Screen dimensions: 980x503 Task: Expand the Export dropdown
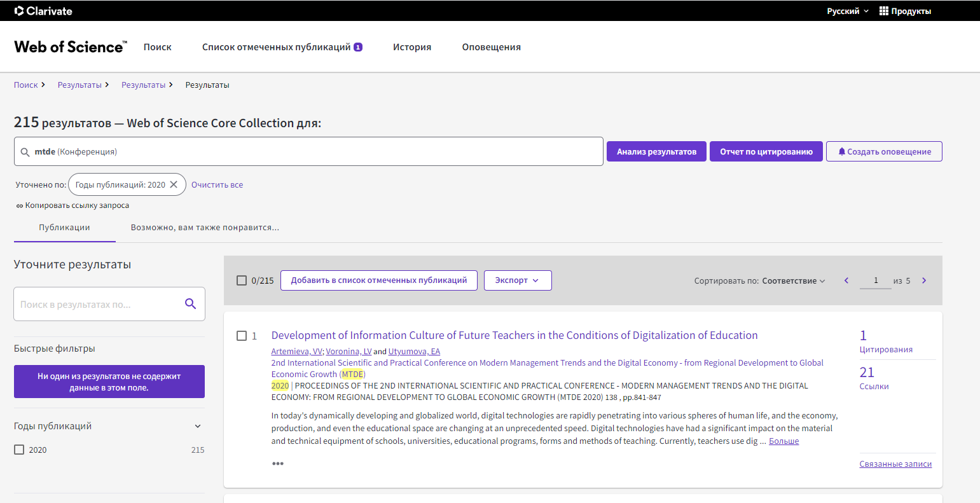click(x=517, y=280)
